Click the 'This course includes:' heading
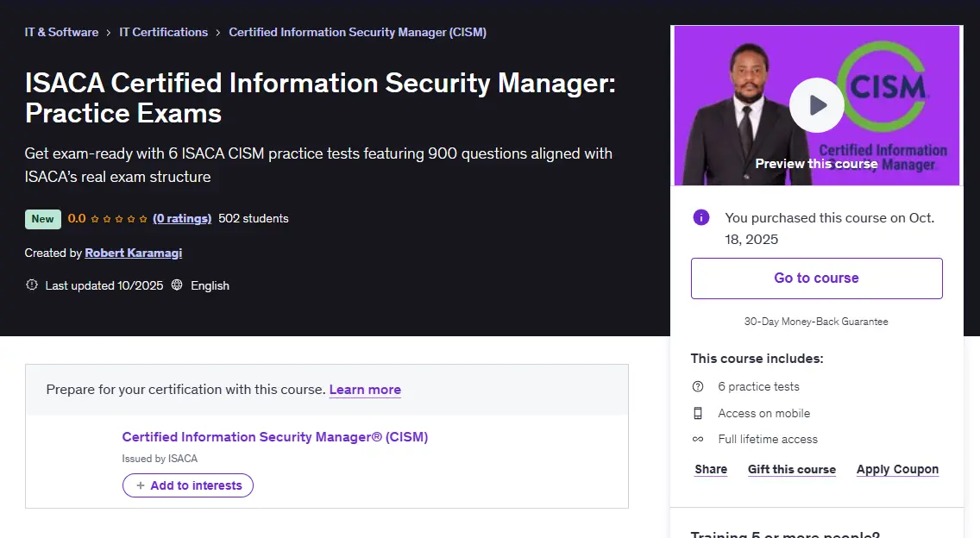Image resolution: width=980 pixels, height=538 pixels. [x=757, y=359]
